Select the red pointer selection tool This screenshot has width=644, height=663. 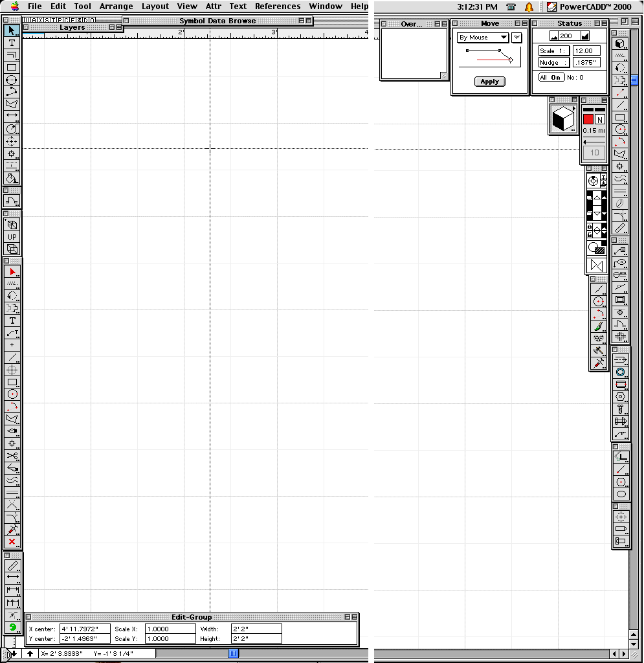click(12, 271)
